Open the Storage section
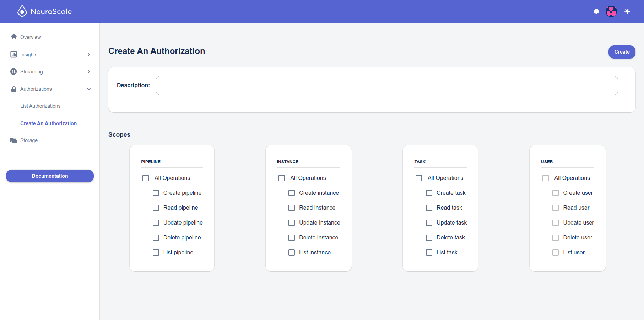 pyautogui.click(x=29, y=140)
